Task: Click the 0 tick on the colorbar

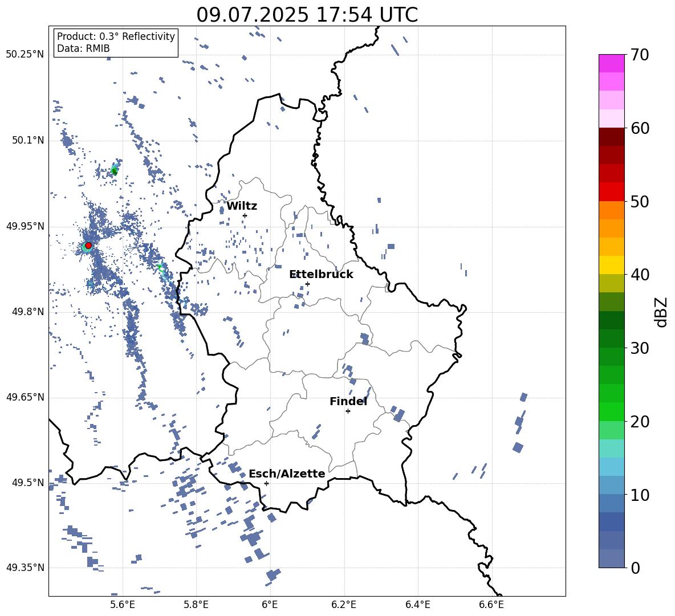Action: click(x=635, y=568)
